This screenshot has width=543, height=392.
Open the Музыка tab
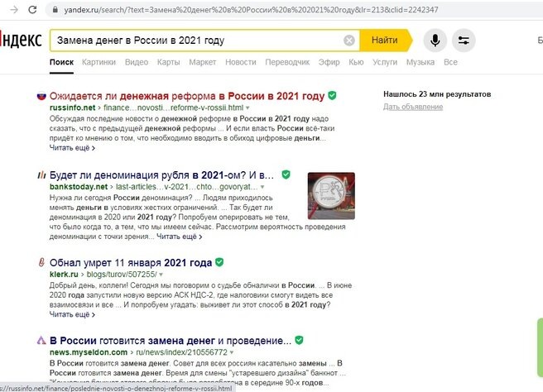coord(420,62)
